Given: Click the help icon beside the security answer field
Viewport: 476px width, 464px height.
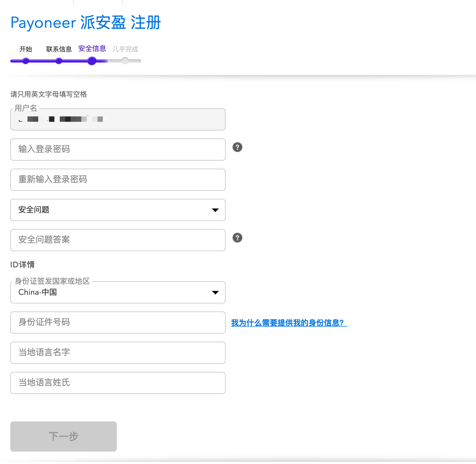Looking at the screenshot, I should tap(237, 238).
